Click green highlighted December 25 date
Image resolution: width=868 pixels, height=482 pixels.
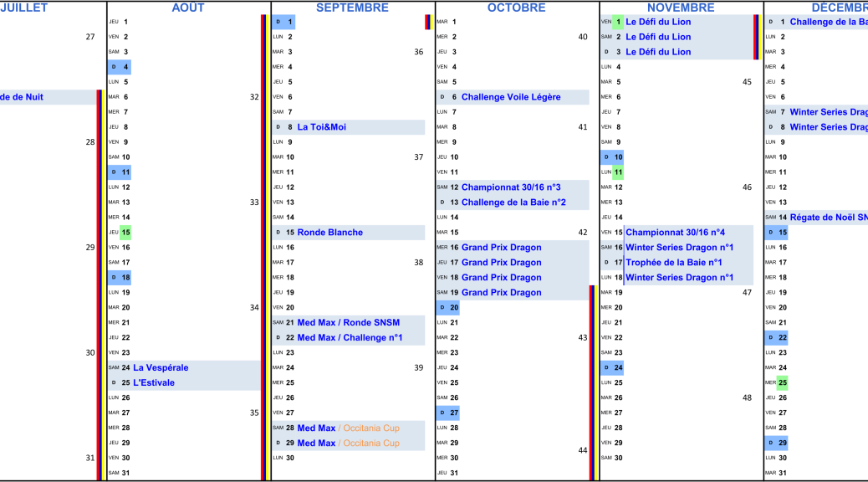(x=782, y=382)
